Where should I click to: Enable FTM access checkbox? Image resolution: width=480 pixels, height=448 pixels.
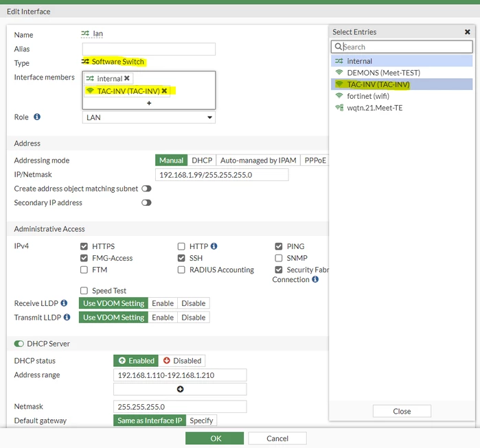pos(84,270)
